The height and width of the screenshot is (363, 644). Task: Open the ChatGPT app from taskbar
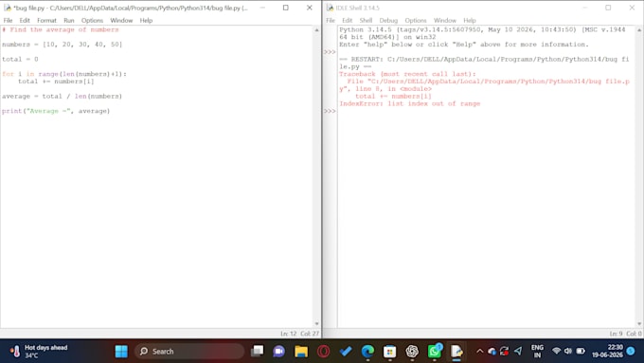coord(412,352)
